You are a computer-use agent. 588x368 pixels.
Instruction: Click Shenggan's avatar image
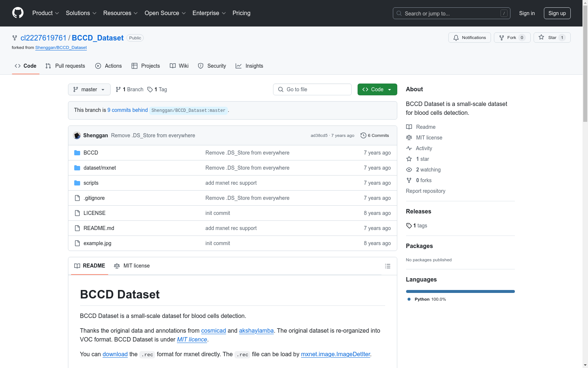[x=77, y=135]
